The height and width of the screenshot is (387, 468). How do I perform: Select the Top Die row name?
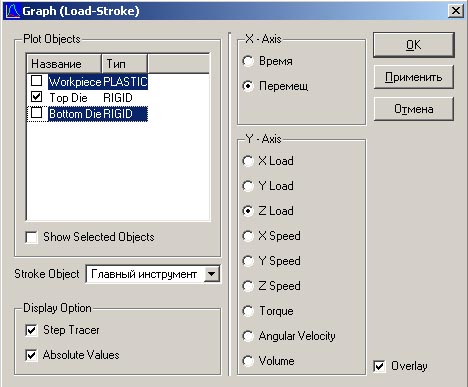tap(68, 98)
